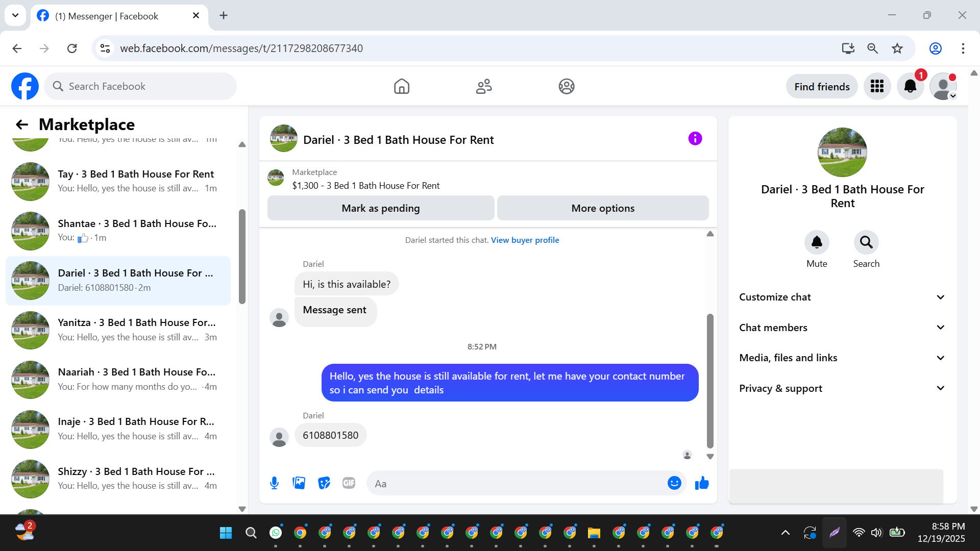Open the Facebook menu grid icon
980x551 pixels.
(x=877, y=86)
